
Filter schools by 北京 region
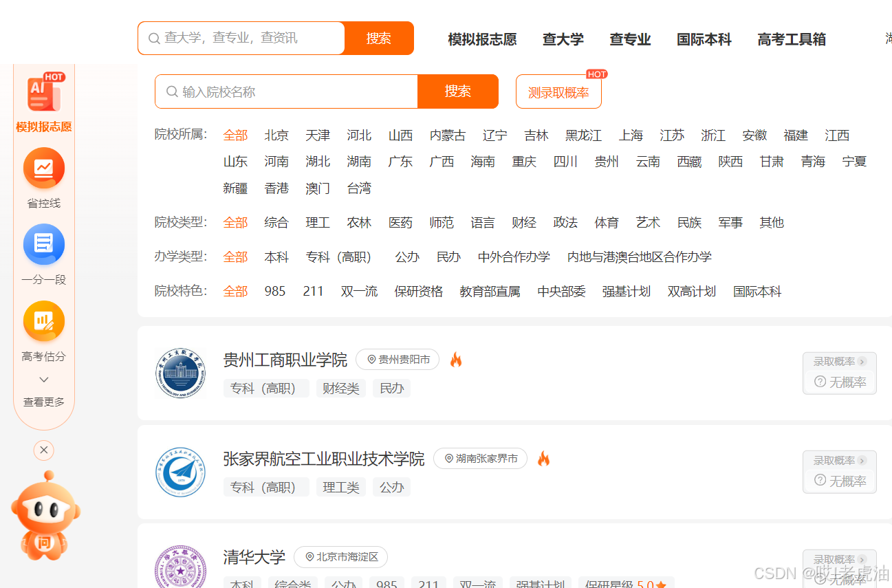276,135
